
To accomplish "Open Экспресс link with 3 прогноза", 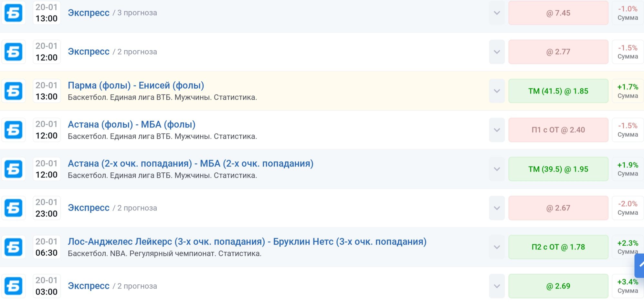I will pos(89,13).
